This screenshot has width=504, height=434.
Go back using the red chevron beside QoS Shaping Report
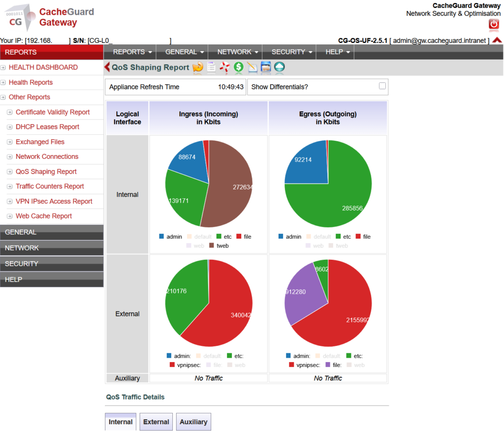point(107,67)
